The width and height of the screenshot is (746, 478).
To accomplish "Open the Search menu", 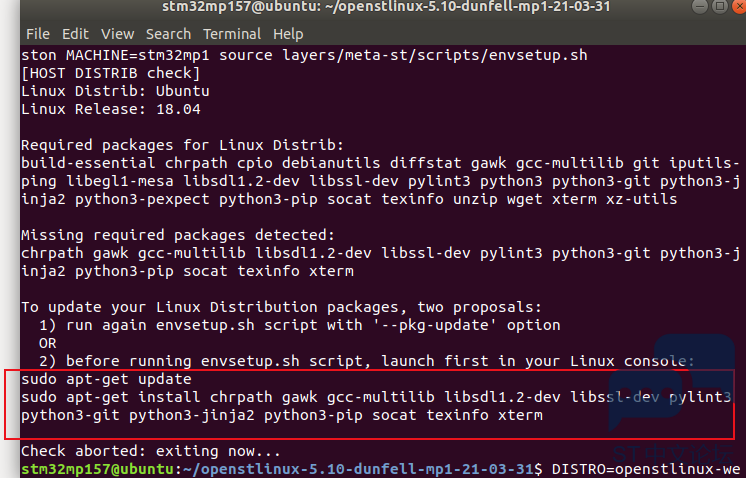I will (x=168, y=34).
